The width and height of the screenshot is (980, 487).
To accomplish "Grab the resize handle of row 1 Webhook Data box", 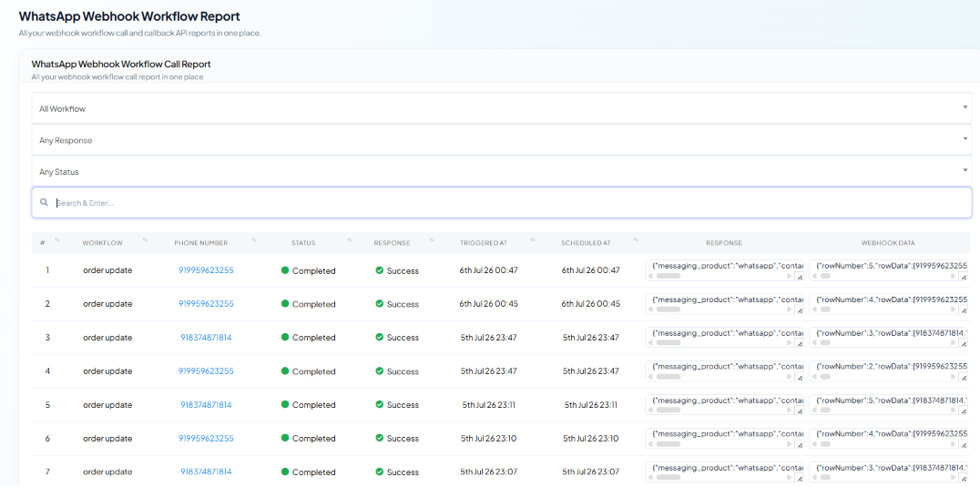I will click(963, 275).
